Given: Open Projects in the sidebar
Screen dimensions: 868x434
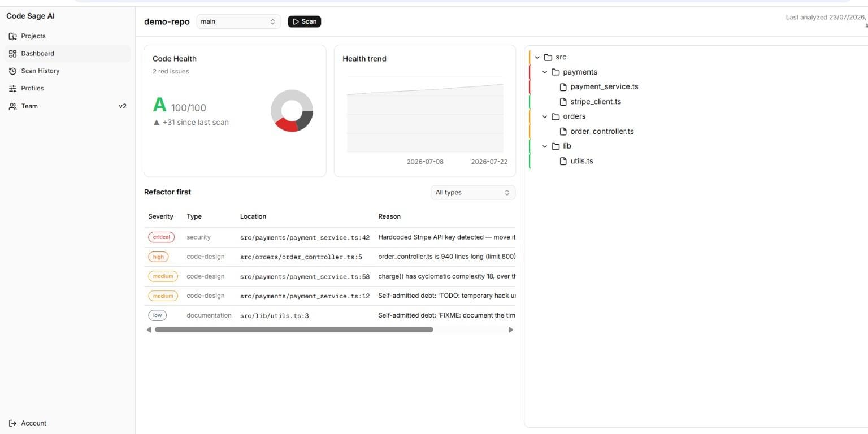Looking at the screenshot, I should (68, 36).
